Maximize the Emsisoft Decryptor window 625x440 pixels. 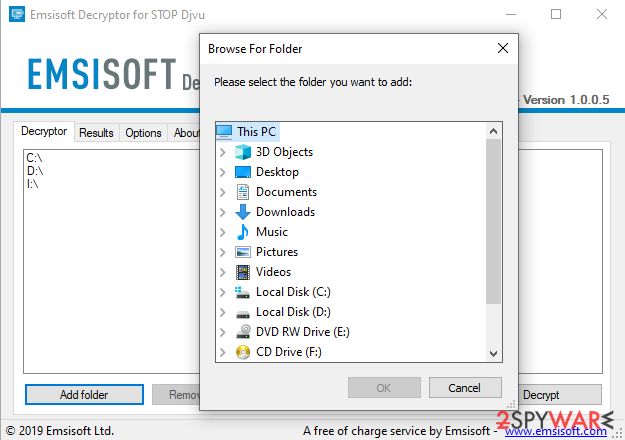coord(556,14)
